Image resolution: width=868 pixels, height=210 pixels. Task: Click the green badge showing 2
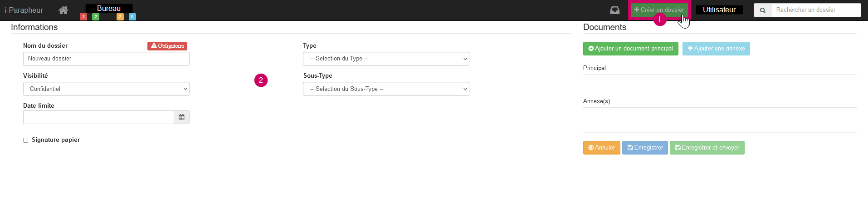tap(96, 17)
